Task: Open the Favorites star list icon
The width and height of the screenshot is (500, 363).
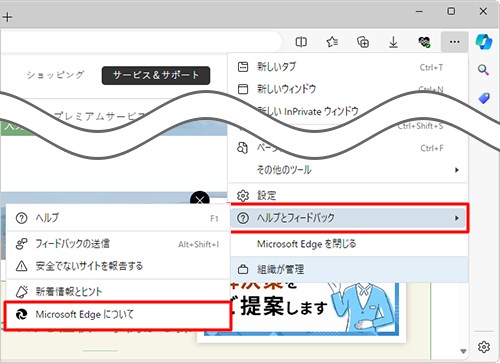Action: coord(332,42)
